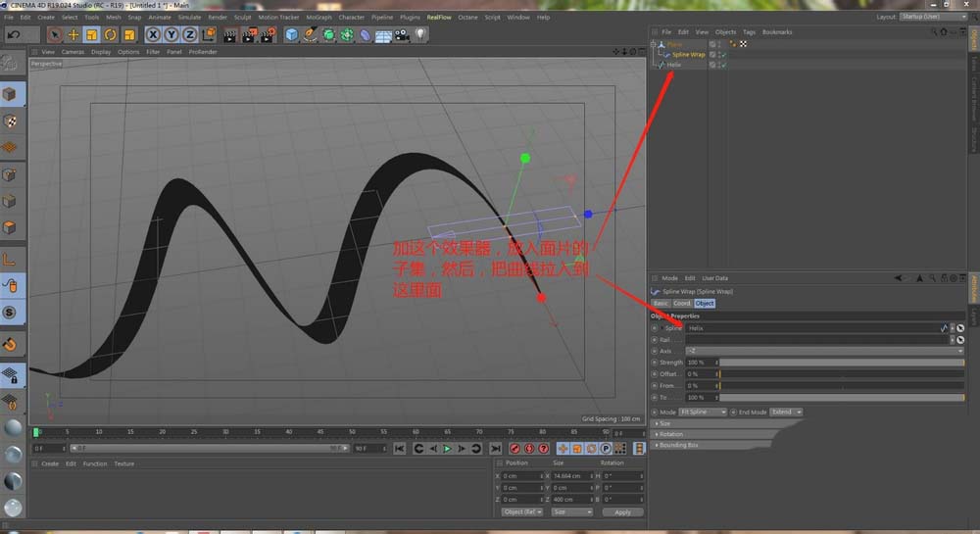Open the Axis dropdown in Object Properties
The image size is (980, 534).
[823, 350]
